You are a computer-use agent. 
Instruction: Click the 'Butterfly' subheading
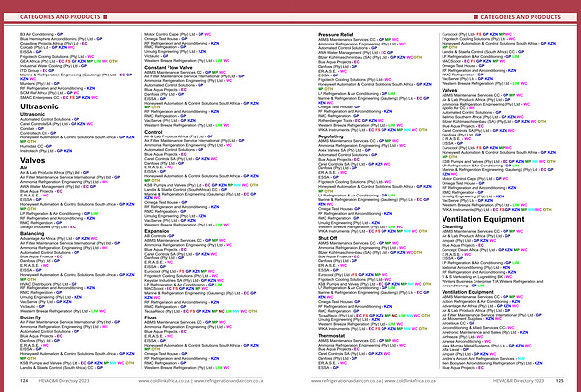tap(30, 317)
